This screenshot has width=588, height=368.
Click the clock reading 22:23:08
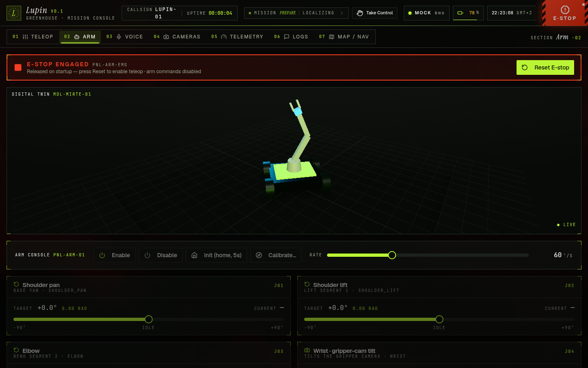tap(502, 13)
